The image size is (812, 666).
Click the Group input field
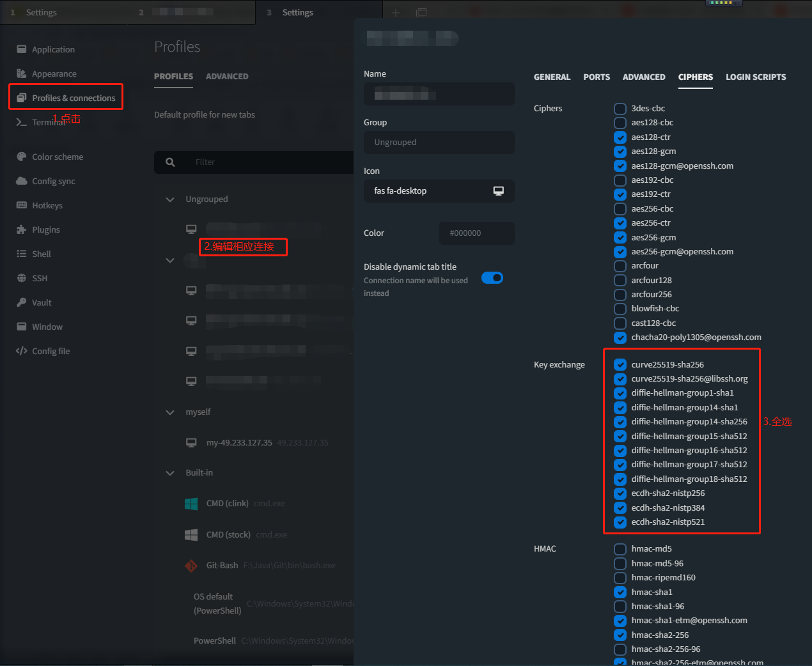(439, 143)
